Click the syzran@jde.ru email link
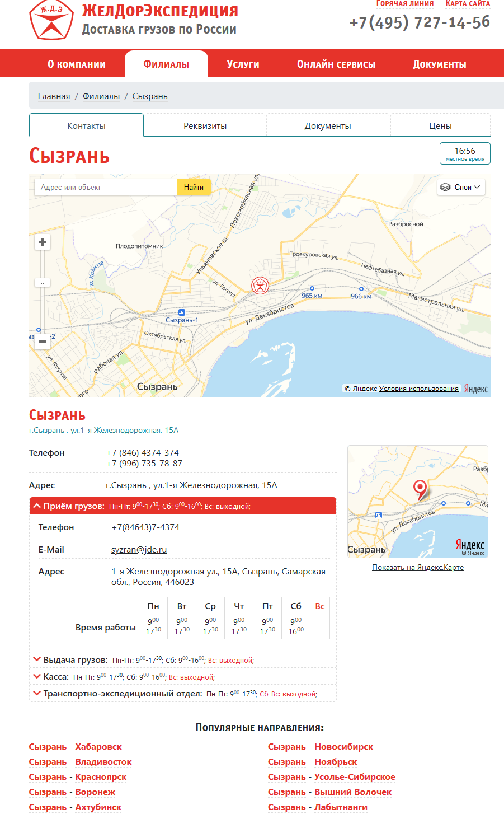Screen dimensions: 504x828 [139, 550]
